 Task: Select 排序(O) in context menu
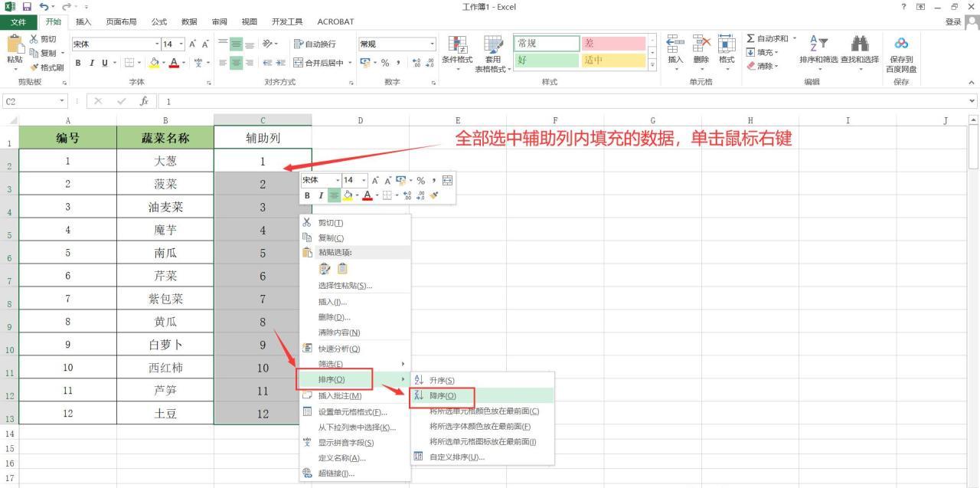pyautogui.click(x=354, y=379)
